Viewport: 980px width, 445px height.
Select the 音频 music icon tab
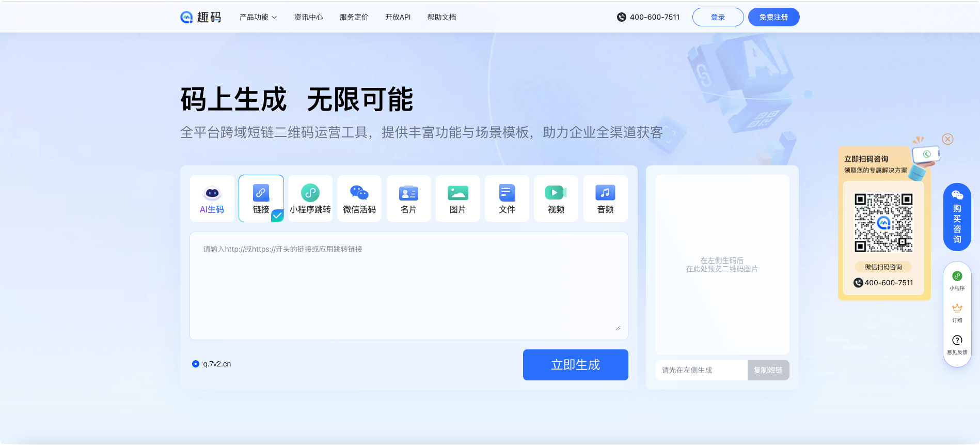(606, 198)
